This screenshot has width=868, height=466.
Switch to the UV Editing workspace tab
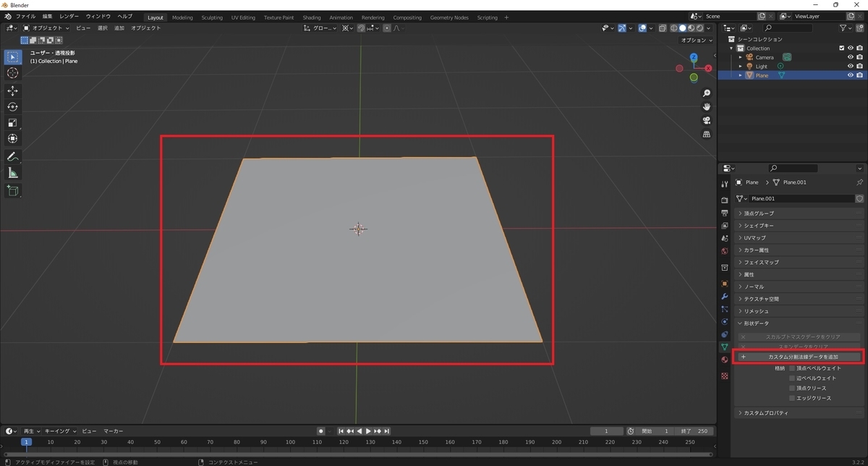click(x=243, y=17)
